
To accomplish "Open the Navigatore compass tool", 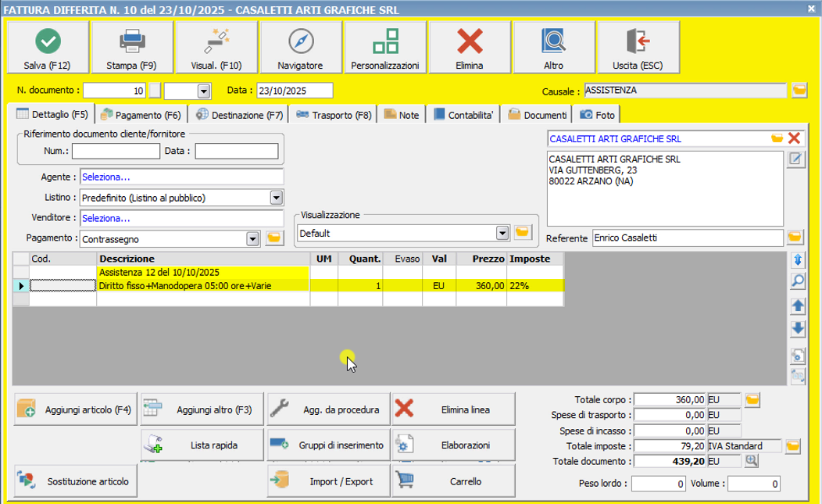I will 300,47.
